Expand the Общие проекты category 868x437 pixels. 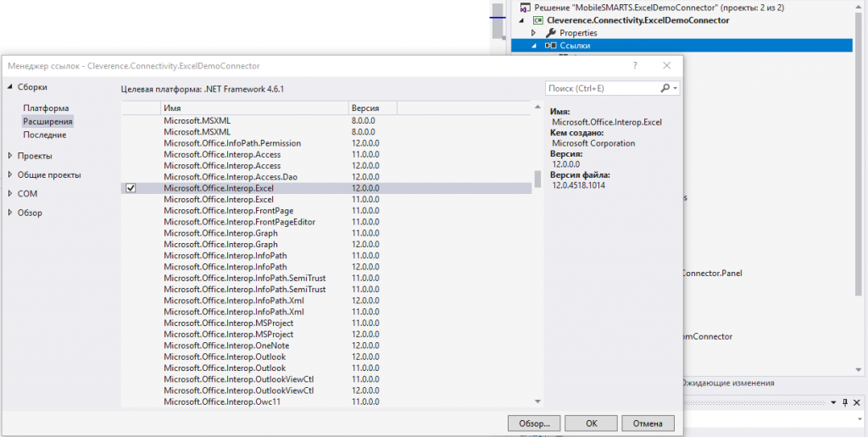pos(10,174)
